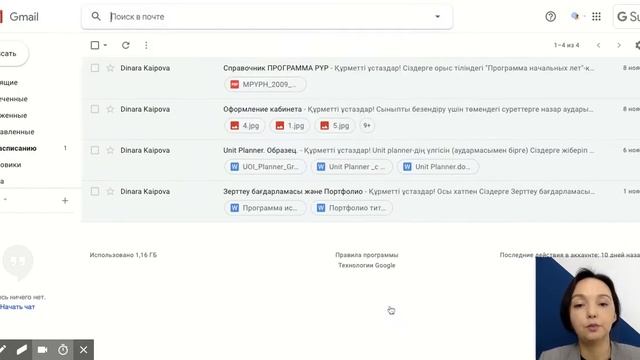The image size is (640, 360).
Task: Open the Правила программы link
Action: click(367, 255)
